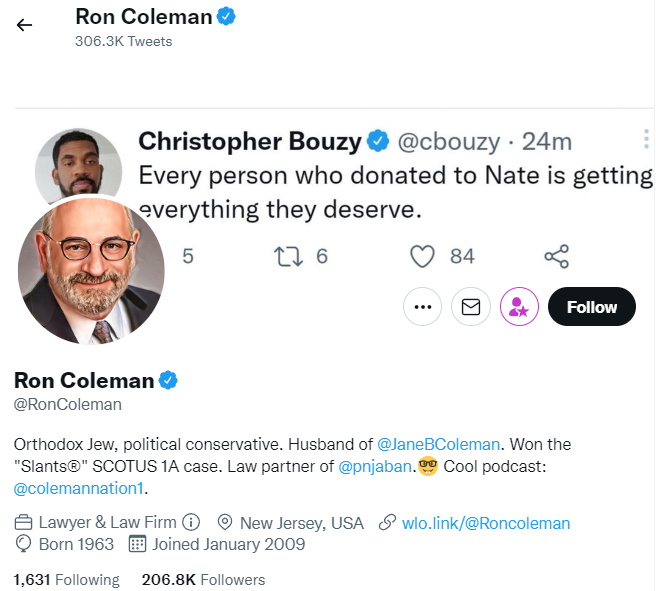Click the @cbouzy handle in the tweet
Screen dimensions: 656x591
[x=448, y=141]
